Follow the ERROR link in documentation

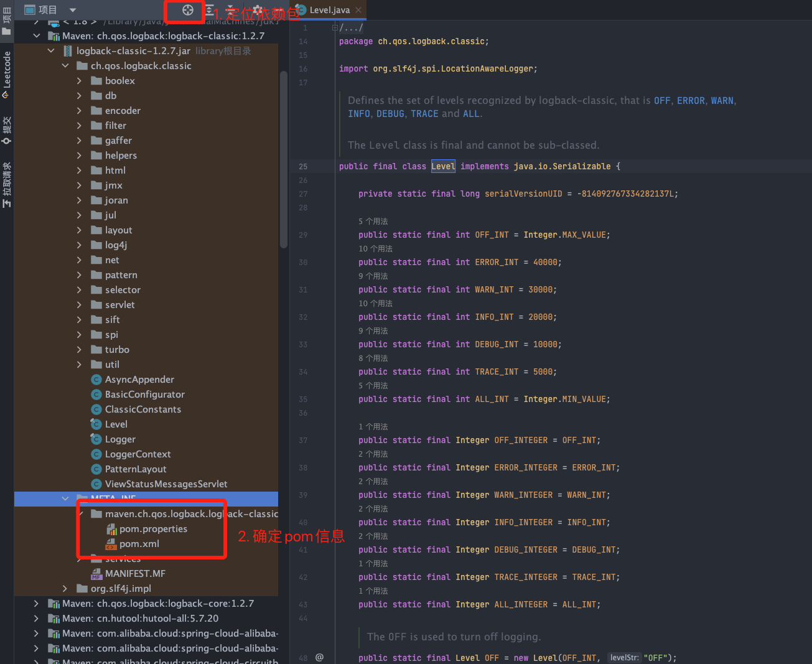pos(691,100)
